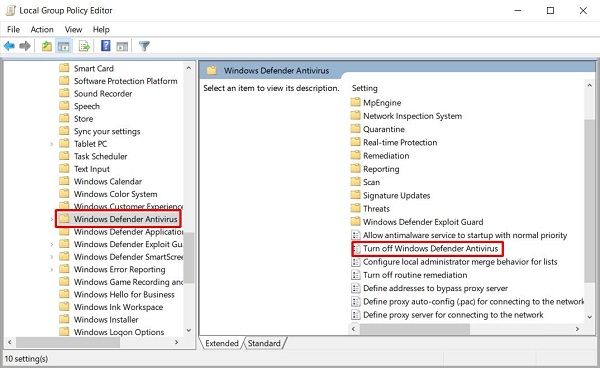Select Software Protection Platform in tree

click(126, 81)
